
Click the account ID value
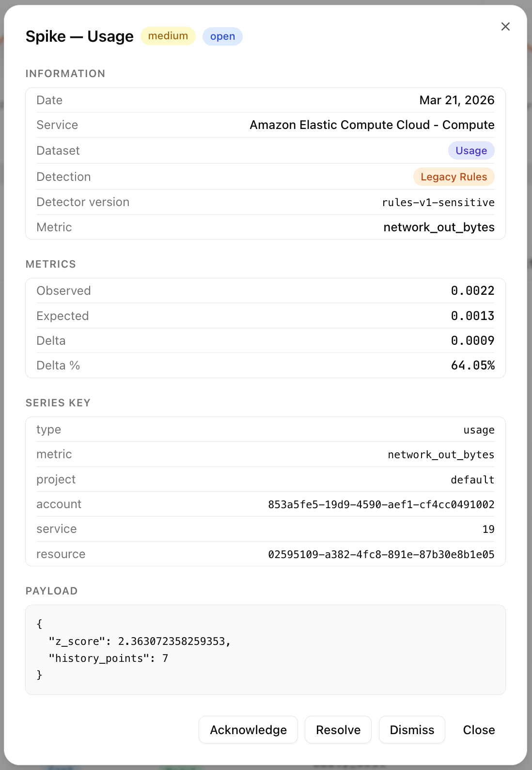tap(381, 504)
